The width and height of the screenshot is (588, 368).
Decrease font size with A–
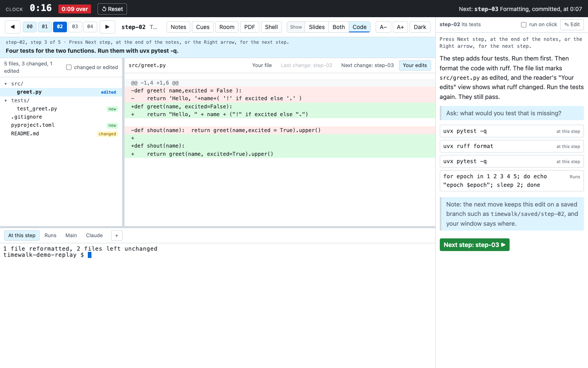383,27
